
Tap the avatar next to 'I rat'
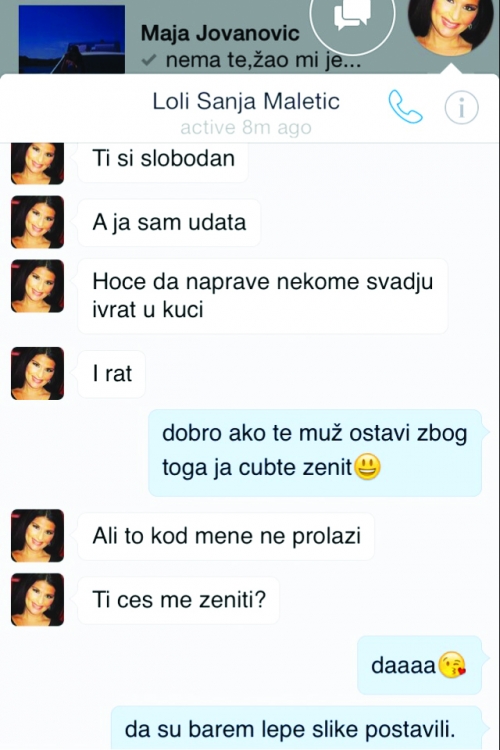click(37, 373)
